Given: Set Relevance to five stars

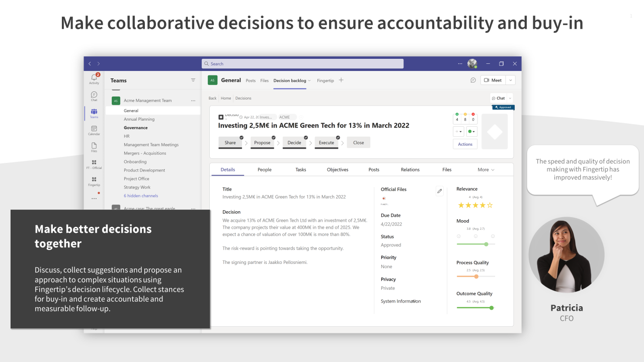Looking at the screenshot, I should pyautogui.click(x=490, y=205).
